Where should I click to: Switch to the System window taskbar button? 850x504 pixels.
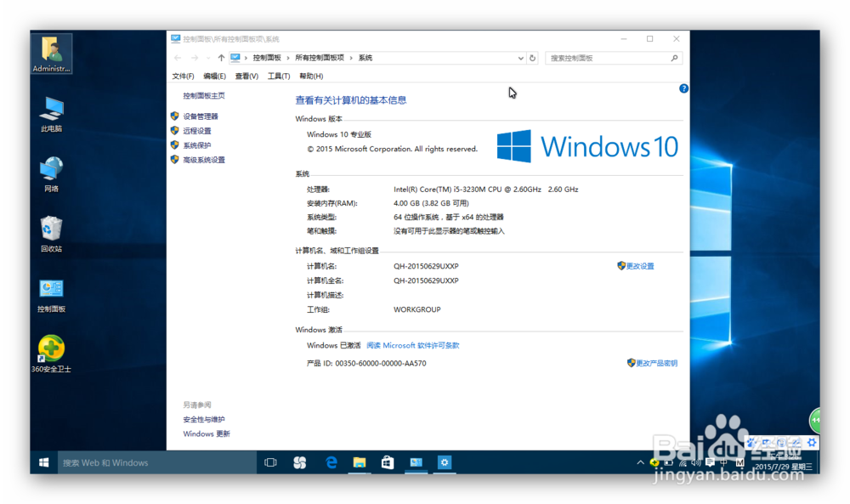[x=416, y=462]
